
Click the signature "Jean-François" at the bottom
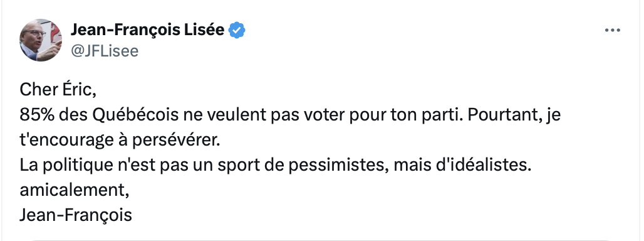coord(76,215)
